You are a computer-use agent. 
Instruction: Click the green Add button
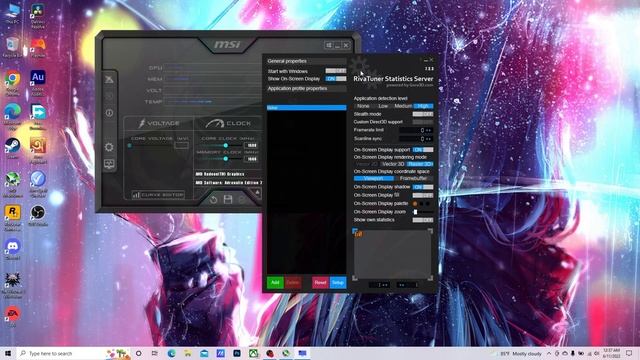click(x=275, y=282)
